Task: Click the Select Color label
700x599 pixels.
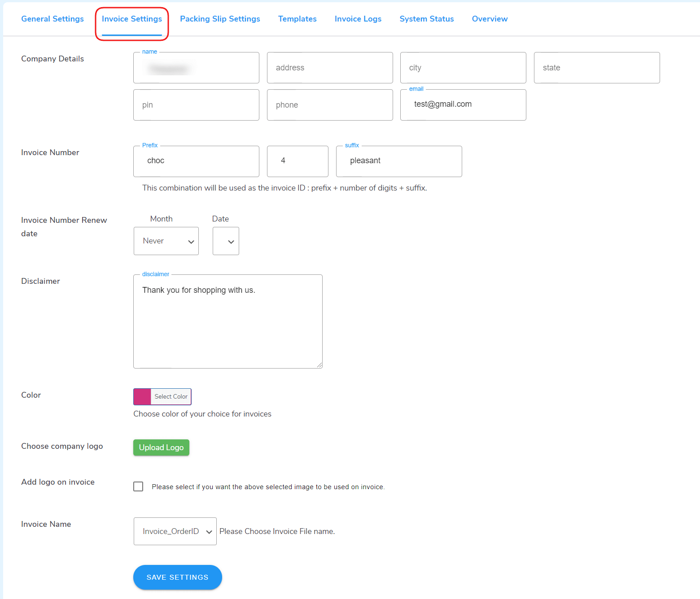Action: pyautogui.click(x=171, y=396)
